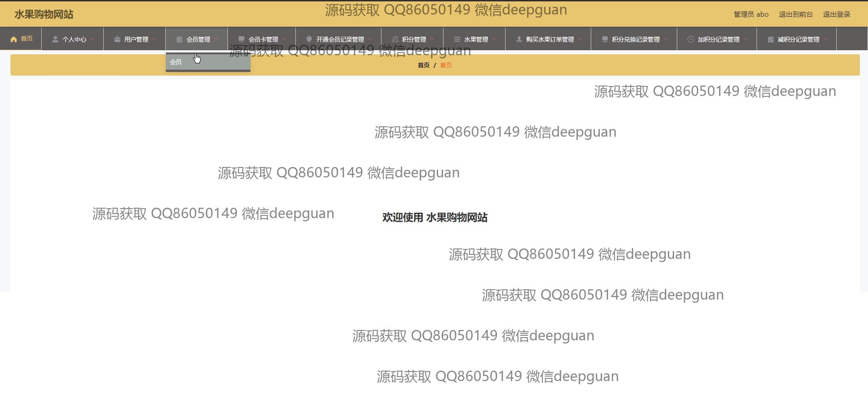Click the stamp icon for 购买水果订单管理
Image resolution: width=868 pixels, height=420 pixels.
click(519, 39)
